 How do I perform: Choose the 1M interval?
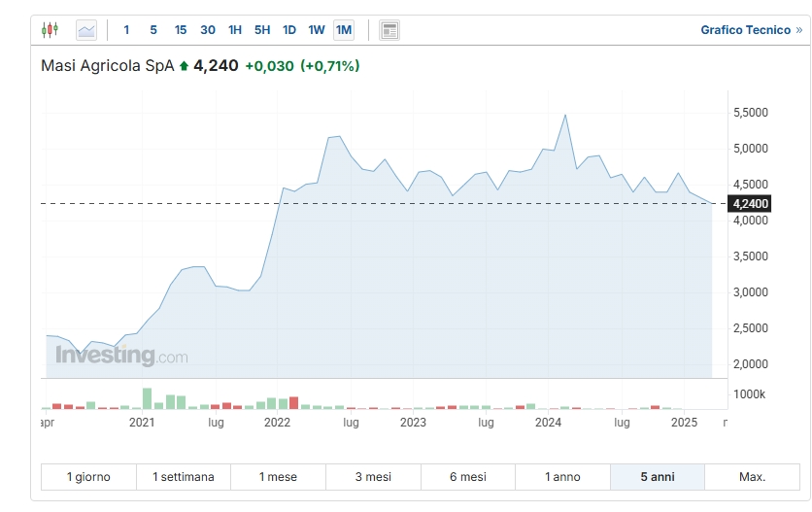[x=344, y=30]
